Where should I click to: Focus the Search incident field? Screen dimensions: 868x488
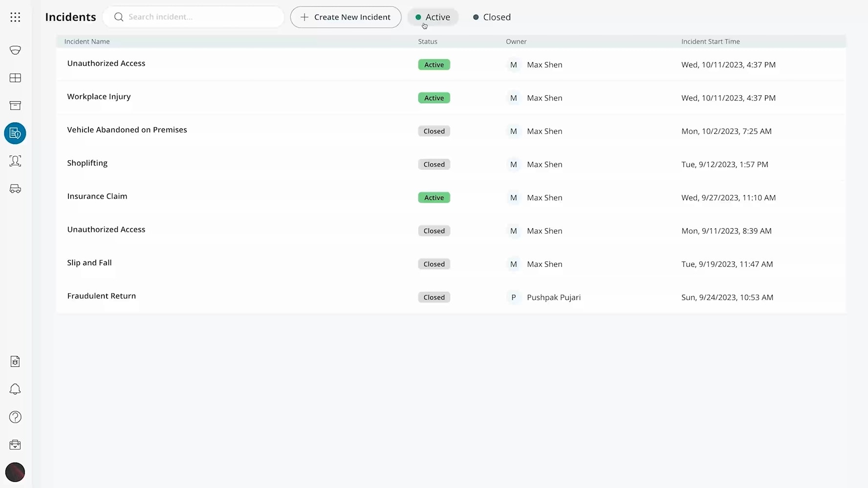(194, 17)
